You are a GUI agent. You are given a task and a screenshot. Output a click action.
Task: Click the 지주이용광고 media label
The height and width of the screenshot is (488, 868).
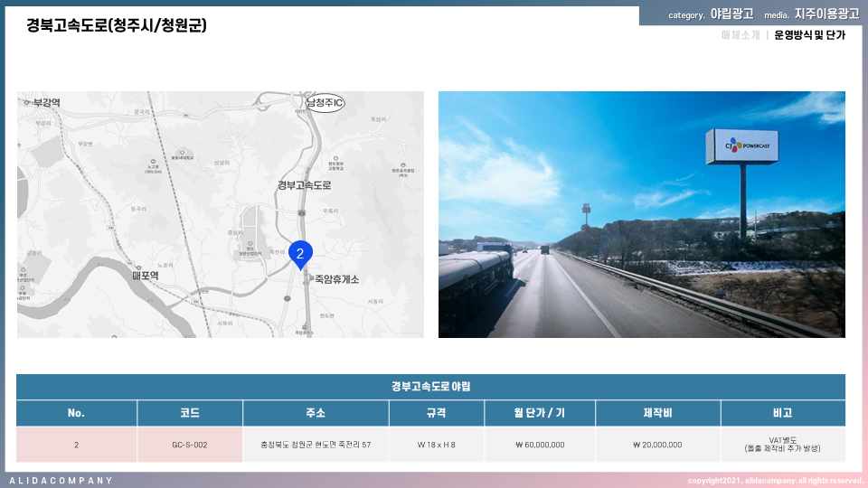(826, 14)
